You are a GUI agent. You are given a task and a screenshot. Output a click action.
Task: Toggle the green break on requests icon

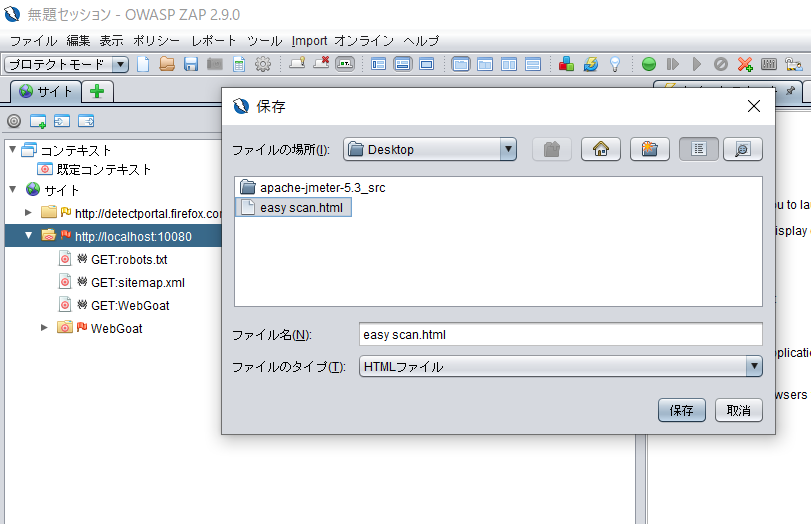coord(649,64)
